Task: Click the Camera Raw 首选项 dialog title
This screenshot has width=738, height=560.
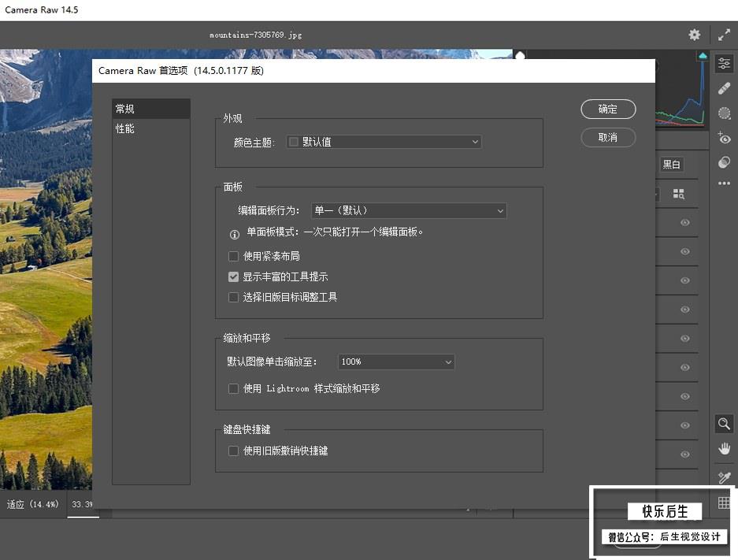Action: coord(180,71)
